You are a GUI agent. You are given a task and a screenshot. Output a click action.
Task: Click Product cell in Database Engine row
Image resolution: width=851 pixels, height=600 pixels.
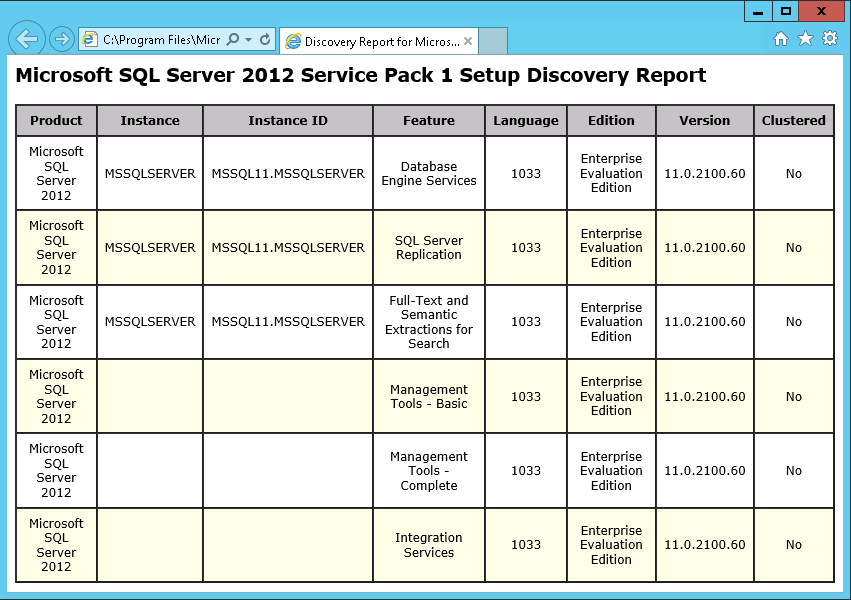coord(56,174)
